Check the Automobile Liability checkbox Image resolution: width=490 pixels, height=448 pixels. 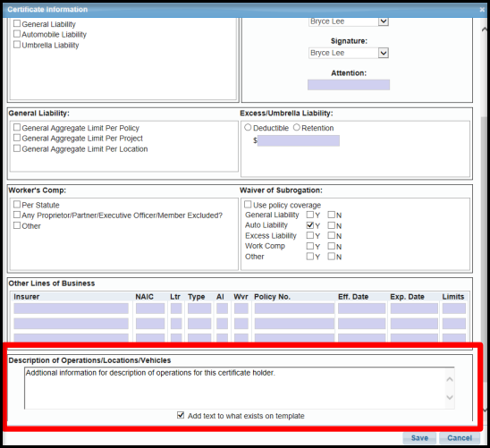tap(17, 34)
